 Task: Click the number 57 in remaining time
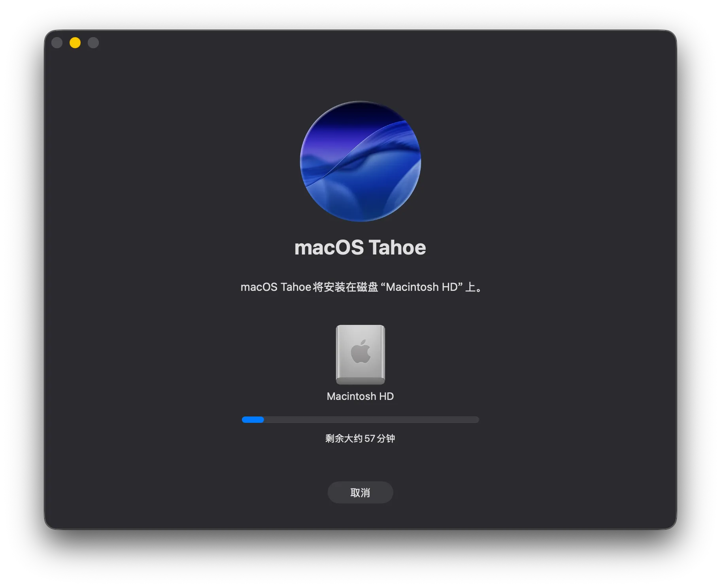[370, 439]
